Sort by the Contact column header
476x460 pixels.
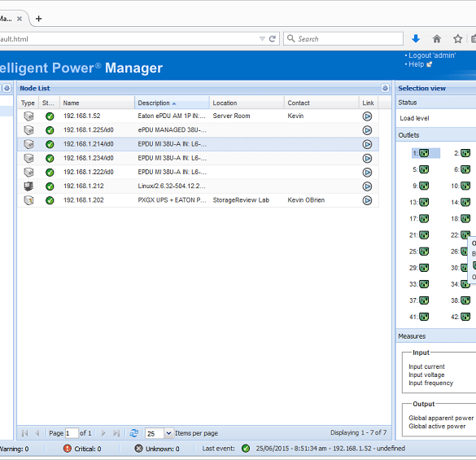(x=321, y=103)
